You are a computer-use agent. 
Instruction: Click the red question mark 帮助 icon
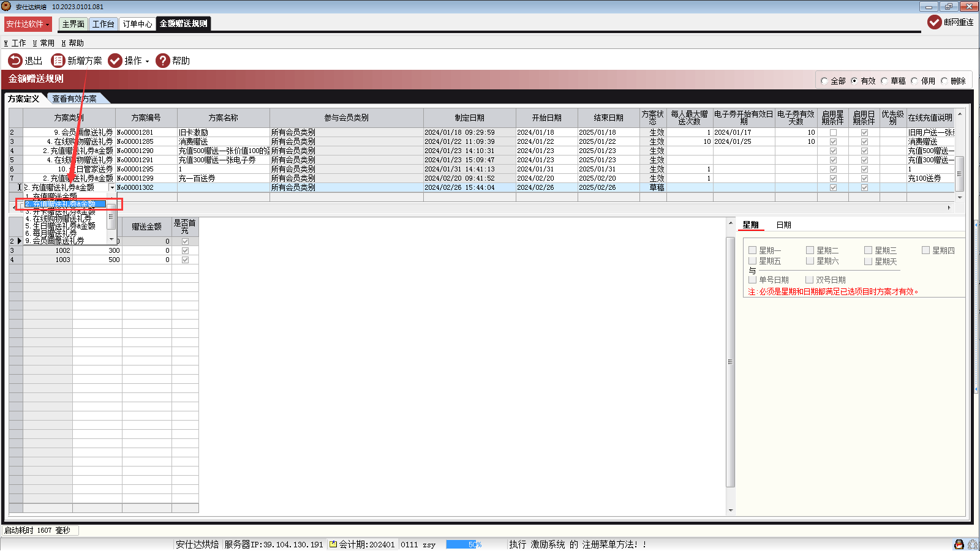(163, 61)
